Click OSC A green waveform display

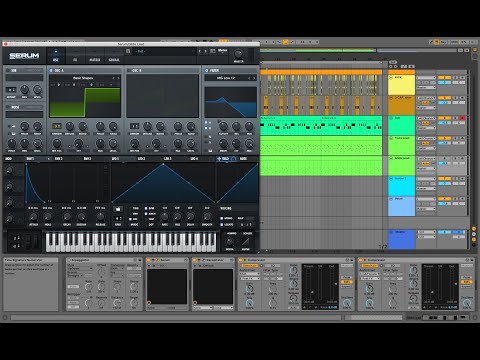(85, 102)
